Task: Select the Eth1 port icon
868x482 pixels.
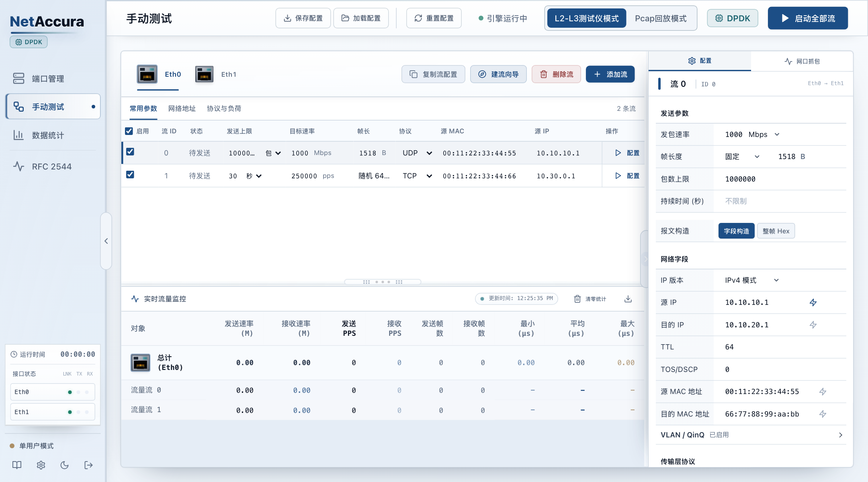Action: (x=204, y=74)
